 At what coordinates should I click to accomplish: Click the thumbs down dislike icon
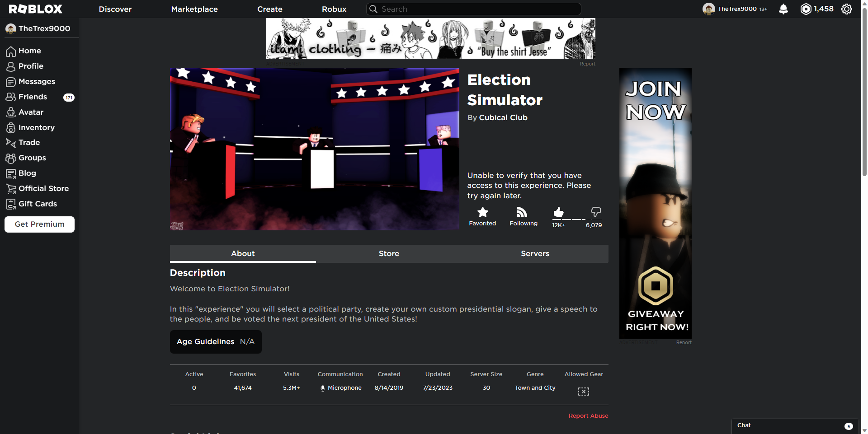click(x=596, y=212)
